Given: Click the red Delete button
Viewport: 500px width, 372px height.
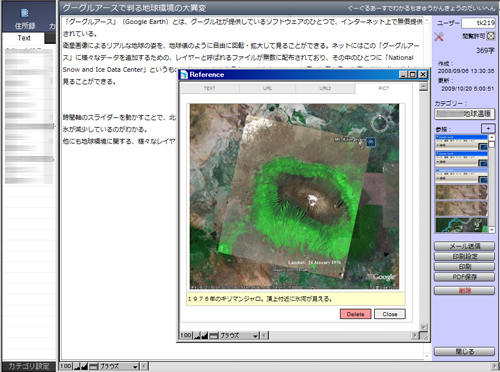Looking at the screenshot, I should point(355,314).
